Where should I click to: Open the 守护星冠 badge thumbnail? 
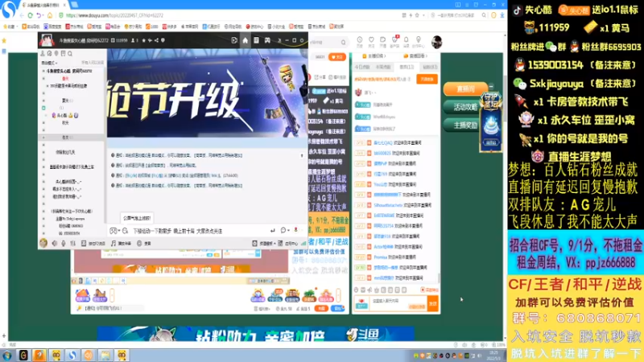[491, 122]
